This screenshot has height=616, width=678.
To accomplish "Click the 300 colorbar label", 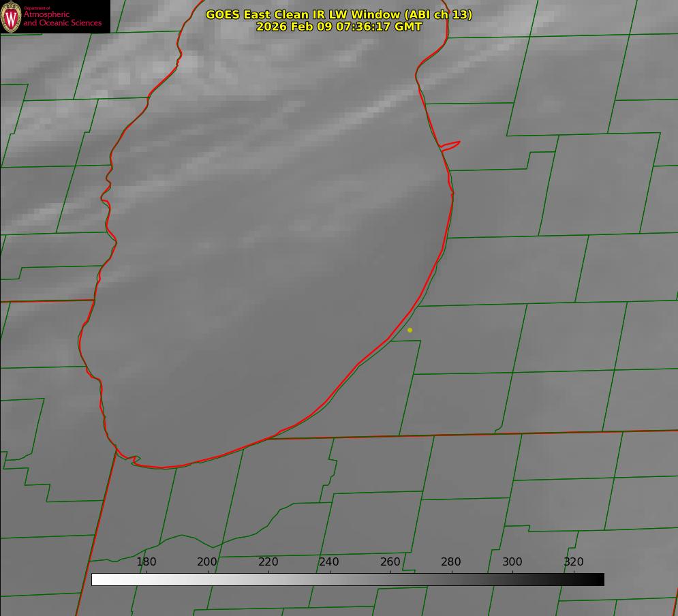I will pyautogui.click(x=512, y=561).
